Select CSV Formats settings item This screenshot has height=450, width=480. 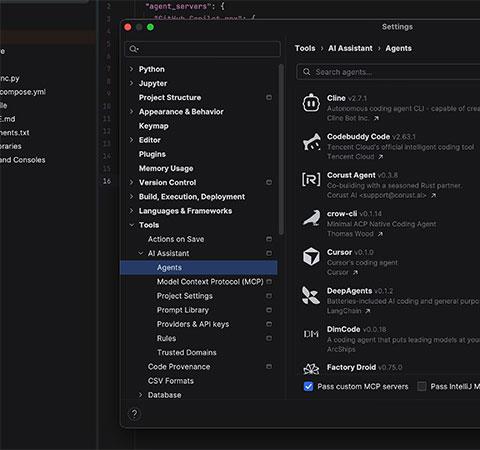coord(171,381)
